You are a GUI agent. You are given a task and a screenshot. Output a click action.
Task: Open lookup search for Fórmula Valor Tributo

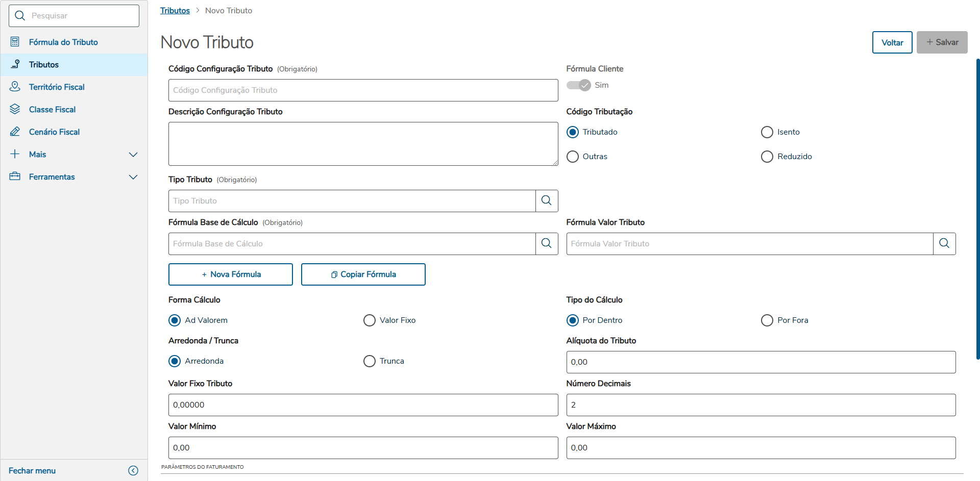(944, 243)
